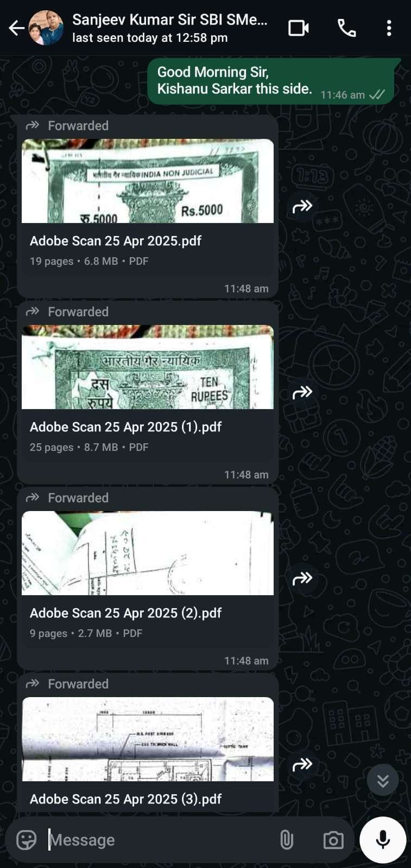Open Adobe Scan 25 Apr 2025.pdf document
Image resolution: width=411 pixels, height=868 pixels.
pos(116,241)
